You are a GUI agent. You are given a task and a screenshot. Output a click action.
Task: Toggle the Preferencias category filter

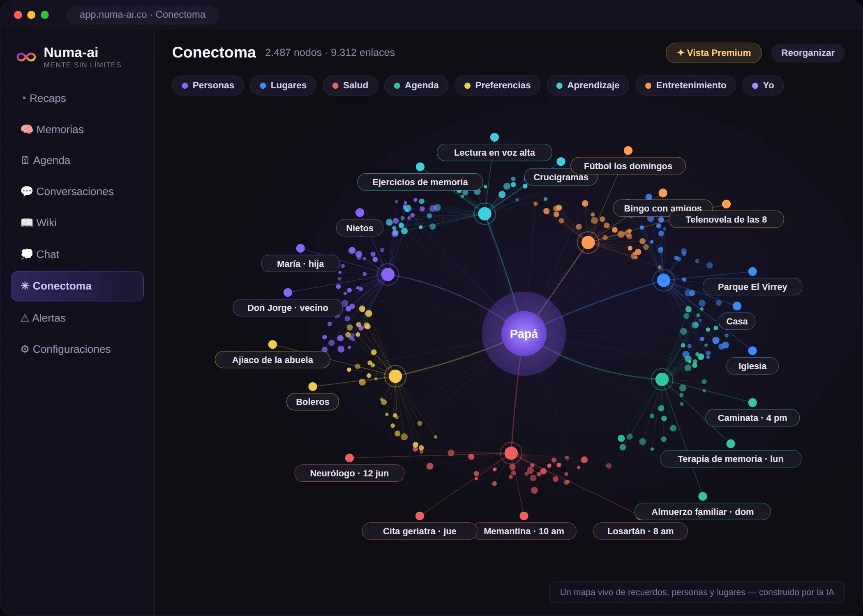point(497,85)
